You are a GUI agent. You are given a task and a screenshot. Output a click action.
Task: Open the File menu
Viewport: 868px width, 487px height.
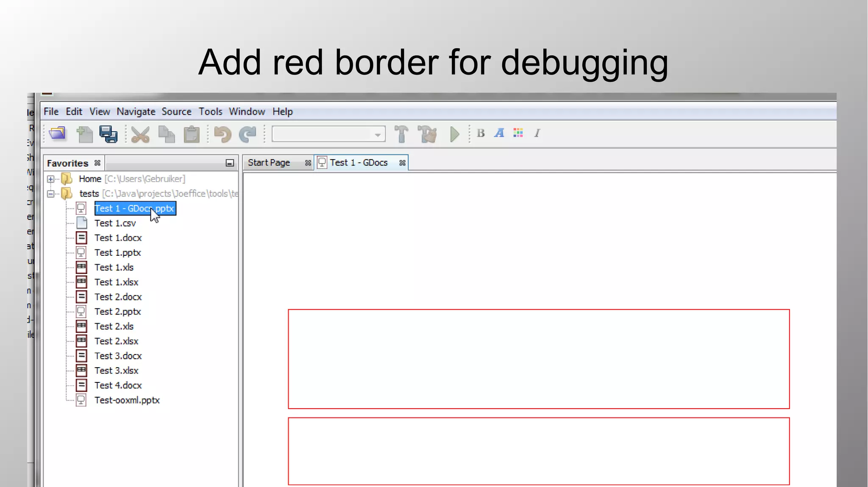point(51,111)
